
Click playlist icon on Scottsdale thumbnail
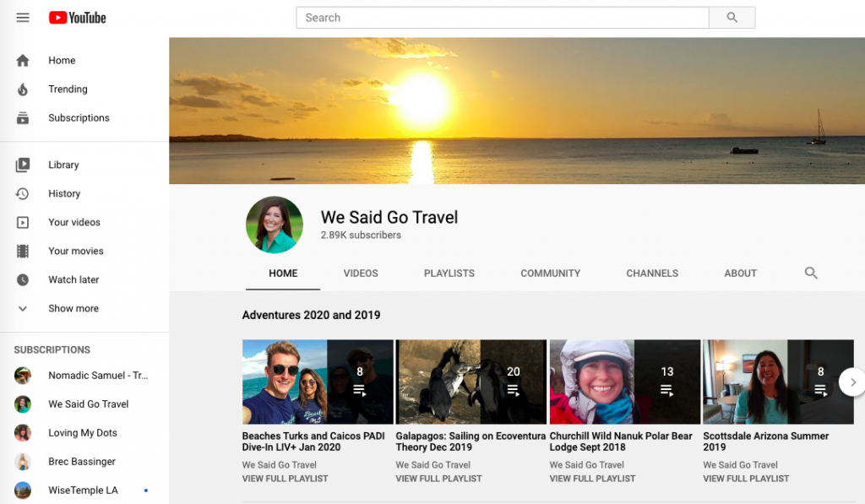(820, 390)
